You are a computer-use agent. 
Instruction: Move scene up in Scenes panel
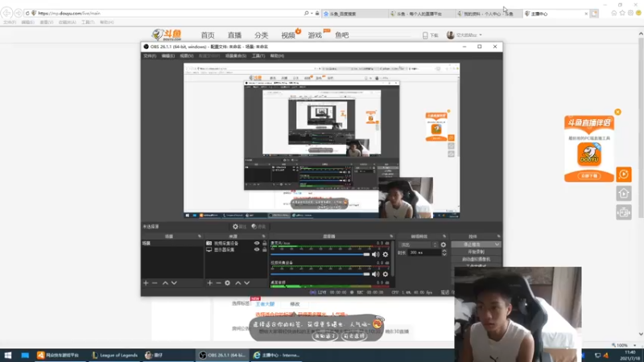(165, 283)
